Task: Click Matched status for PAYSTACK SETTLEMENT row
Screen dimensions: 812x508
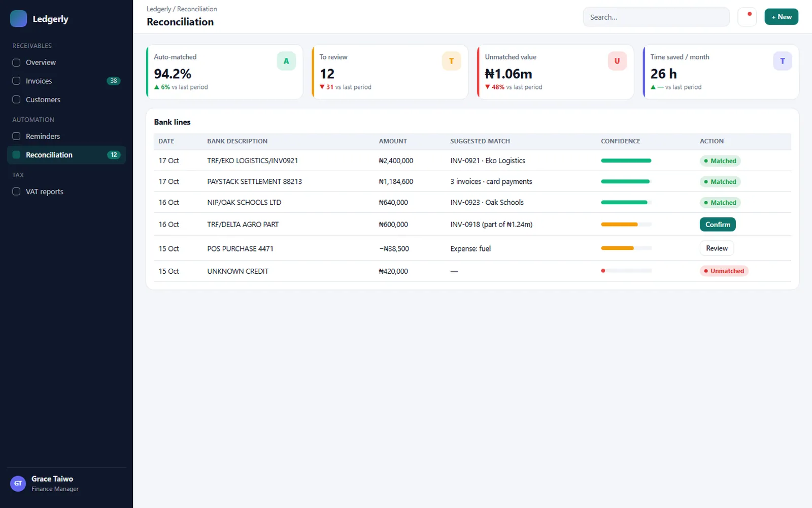Action: pos(720,182)
